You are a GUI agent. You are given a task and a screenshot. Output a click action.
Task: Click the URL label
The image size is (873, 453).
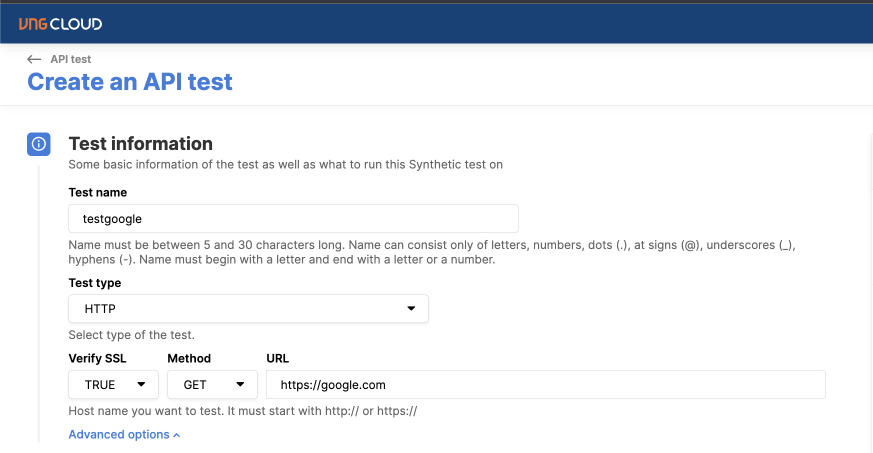277,358
